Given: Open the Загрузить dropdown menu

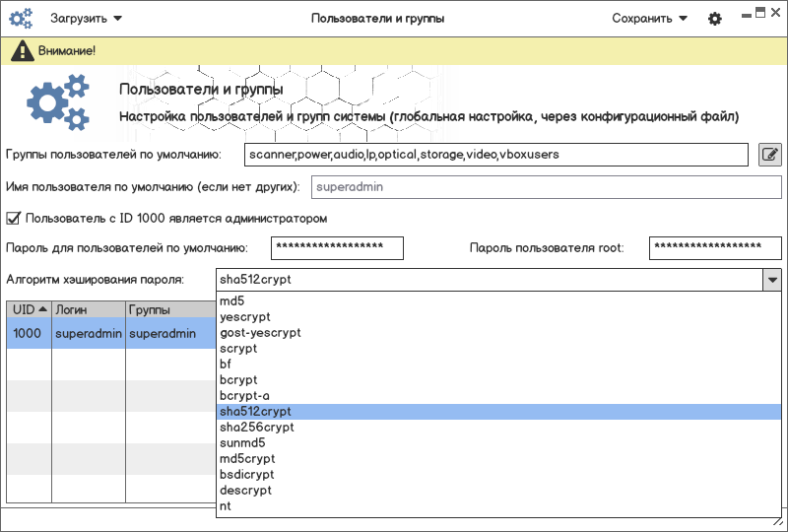Looking at the screenshot, I should point(86,19).
